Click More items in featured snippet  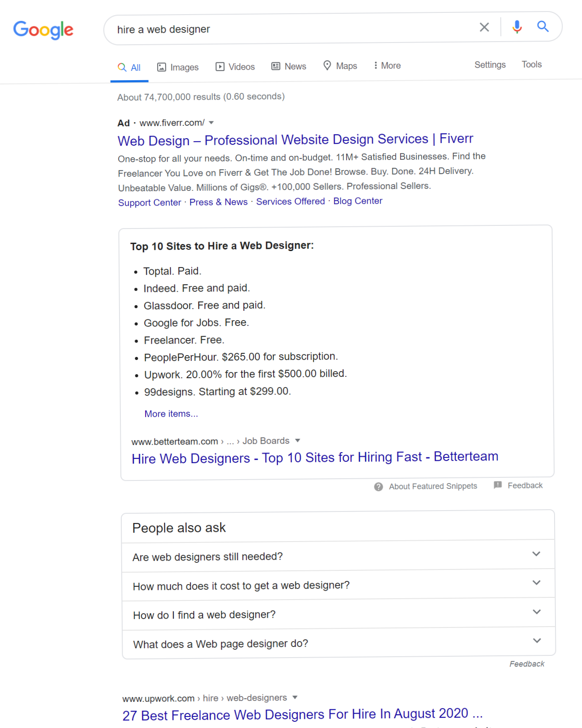pyautogui.click(x=171, y=414)
